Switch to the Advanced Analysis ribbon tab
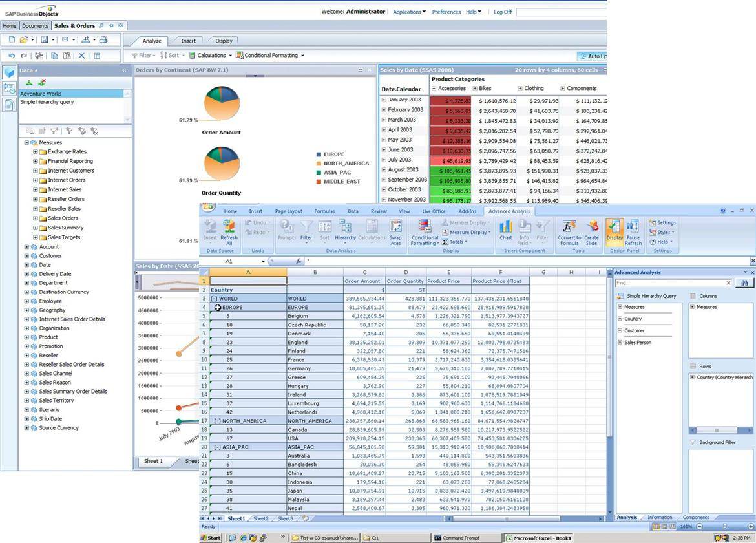Screen dimensions: 756x543 pyautogui.click(x=510, y=211)
